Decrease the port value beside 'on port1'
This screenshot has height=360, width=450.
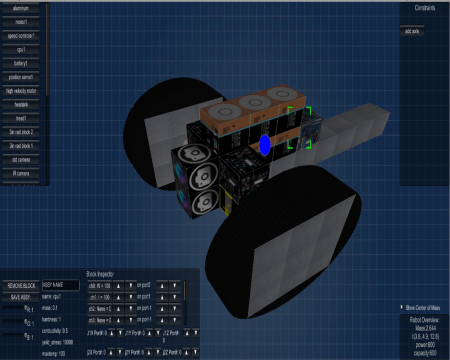pyautogui.click(x=174, y=297)
